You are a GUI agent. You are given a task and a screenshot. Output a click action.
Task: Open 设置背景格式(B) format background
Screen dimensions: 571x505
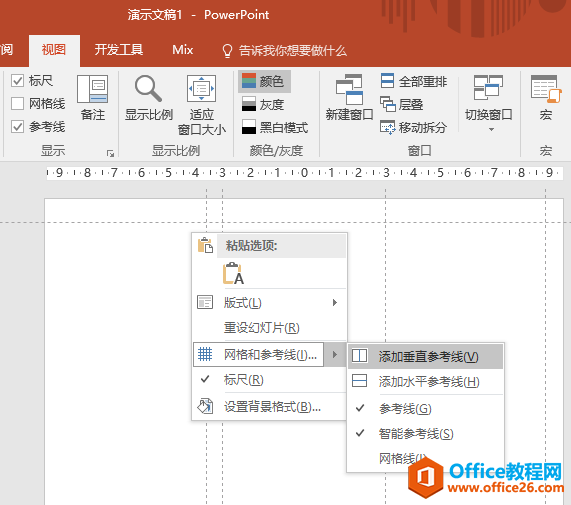(x=269, y=406)
